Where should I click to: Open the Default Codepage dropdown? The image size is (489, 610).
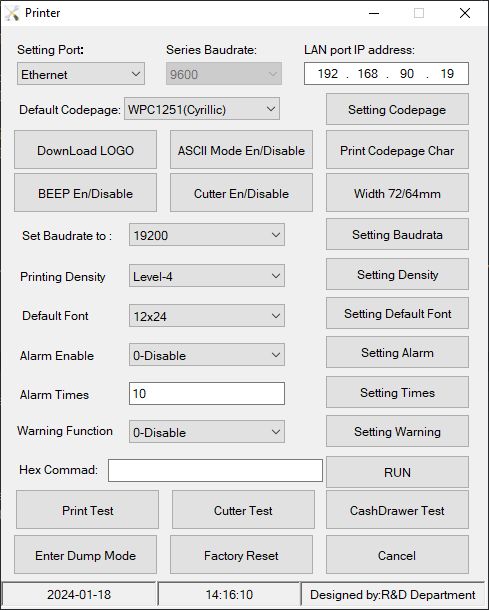[x=202, y=109]
